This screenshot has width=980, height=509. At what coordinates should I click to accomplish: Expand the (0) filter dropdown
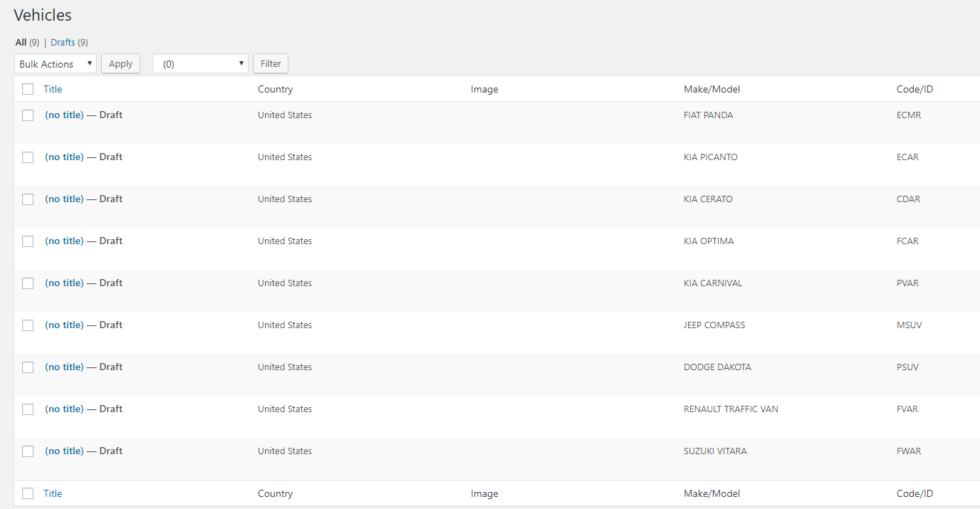pyautogui.click(x=200, y=63)
